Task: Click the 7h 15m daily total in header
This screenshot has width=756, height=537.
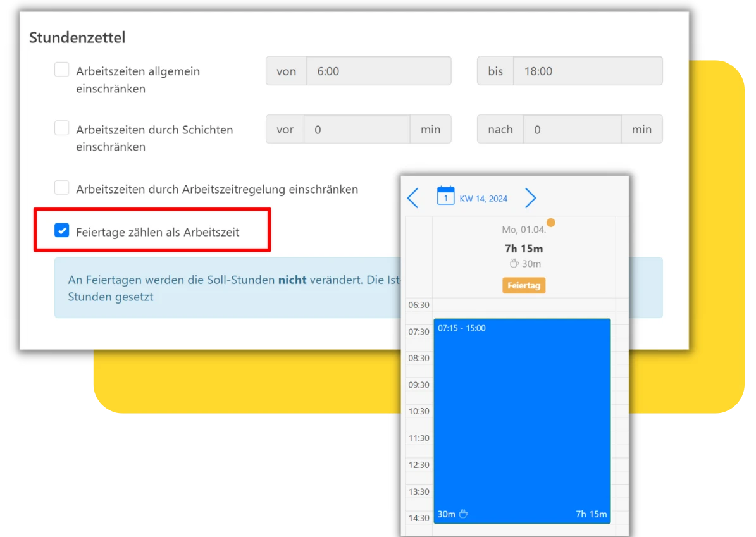Action: tap(524, 249)
